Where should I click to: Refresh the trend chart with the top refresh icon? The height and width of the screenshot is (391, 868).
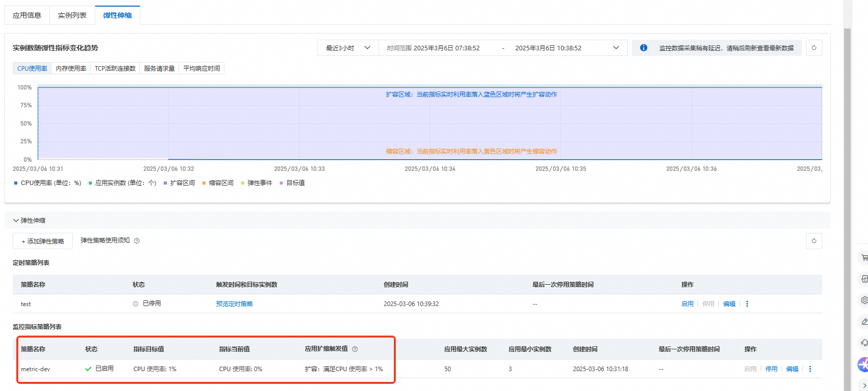coord(814,48)
